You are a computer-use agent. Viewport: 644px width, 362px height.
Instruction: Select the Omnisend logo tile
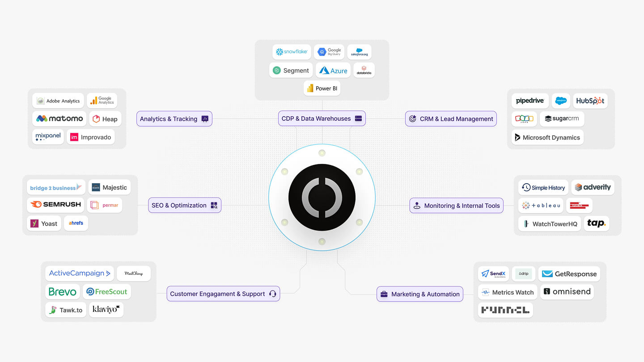click(x=567, y=292)
